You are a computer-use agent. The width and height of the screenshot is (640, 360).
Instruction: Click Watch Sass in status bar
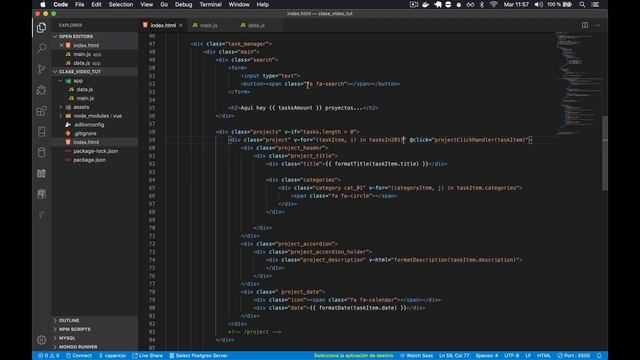(416, 356)
